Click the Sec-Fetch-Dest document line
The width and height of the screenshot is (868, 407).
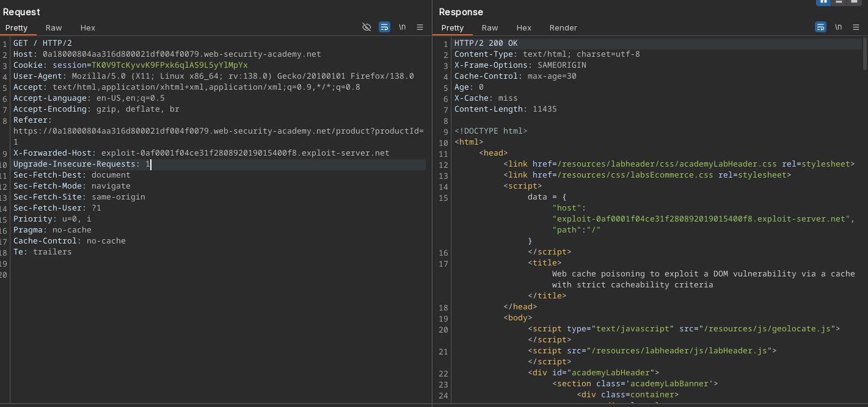click(72, 175)
